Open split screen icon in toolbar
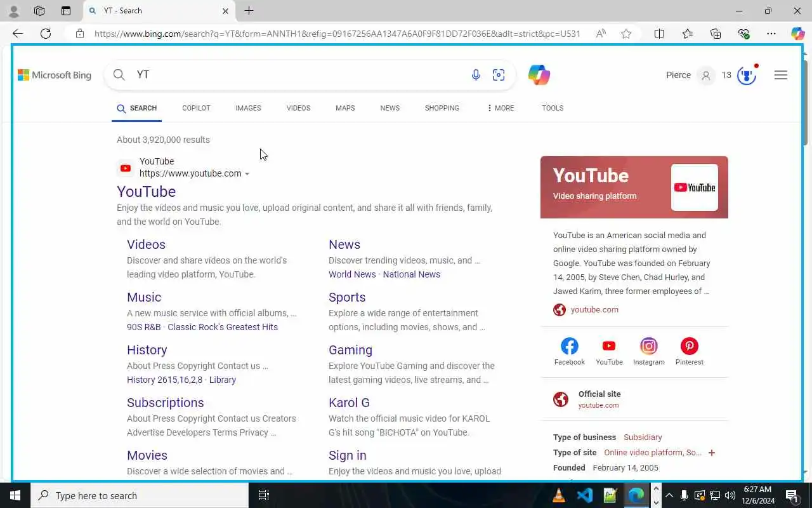This screenshot has width=812, height=508. point(659,34)
